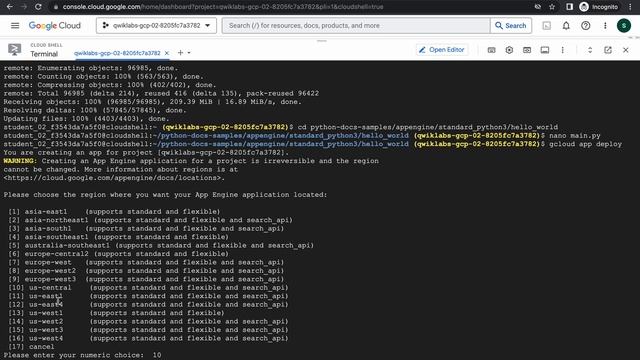Viewport: 640px width, 360px height.
Task: Click the green account avatar
Action: pyautogui.click(x=624, y=25)
